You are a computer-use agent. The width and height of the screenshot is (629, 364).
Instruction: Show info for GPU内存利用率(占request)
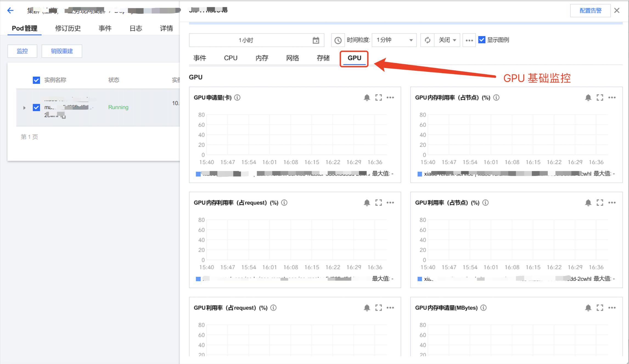(284, 203)
